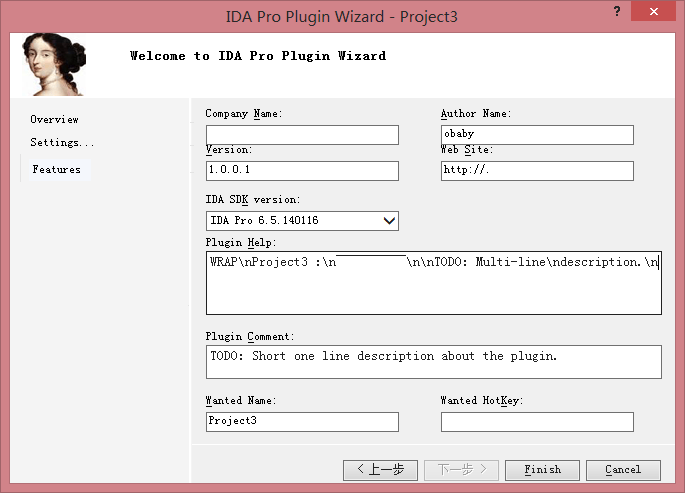This screenshot has height=493, width=685.
Task: Open the Settings... page
Action: coord(62,142)
